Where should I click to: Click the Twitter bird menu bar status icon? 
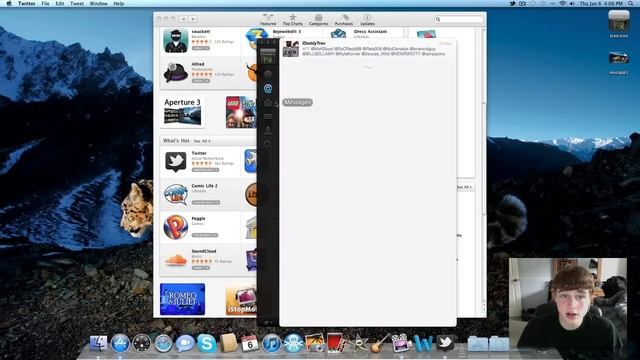tap(513, 3)
